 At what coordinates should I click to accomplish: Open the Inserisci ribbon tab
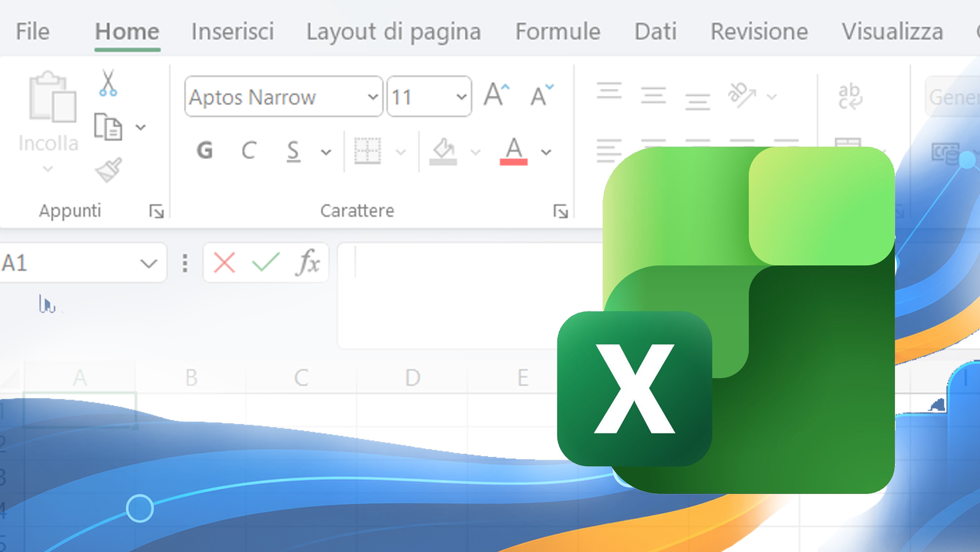point(233,32)
